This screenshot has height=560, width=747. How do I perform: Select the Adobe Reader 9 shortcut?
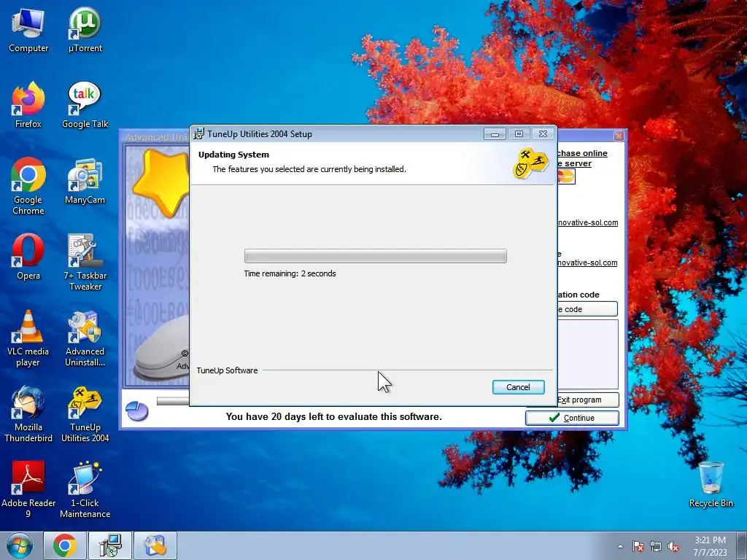(28, 489)
